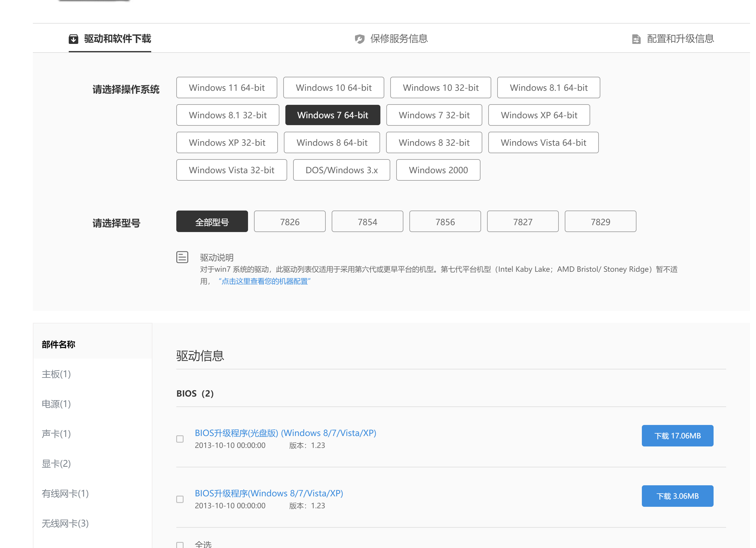Open the machine configuration lookup link
The height and width of the screenshot is (548, 756).
[x=265, y=281]
